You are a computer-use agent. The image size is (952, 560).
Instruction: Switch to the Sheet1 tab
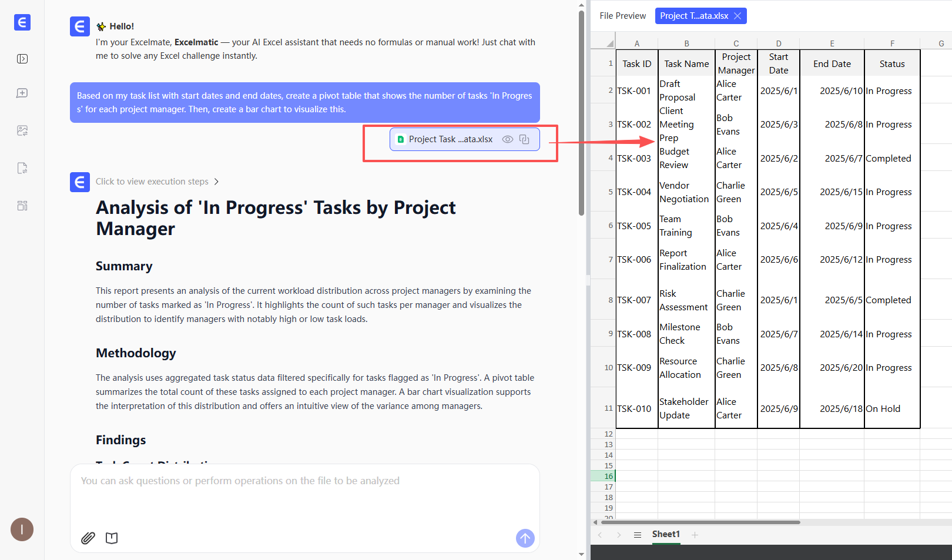pos(666,534)
